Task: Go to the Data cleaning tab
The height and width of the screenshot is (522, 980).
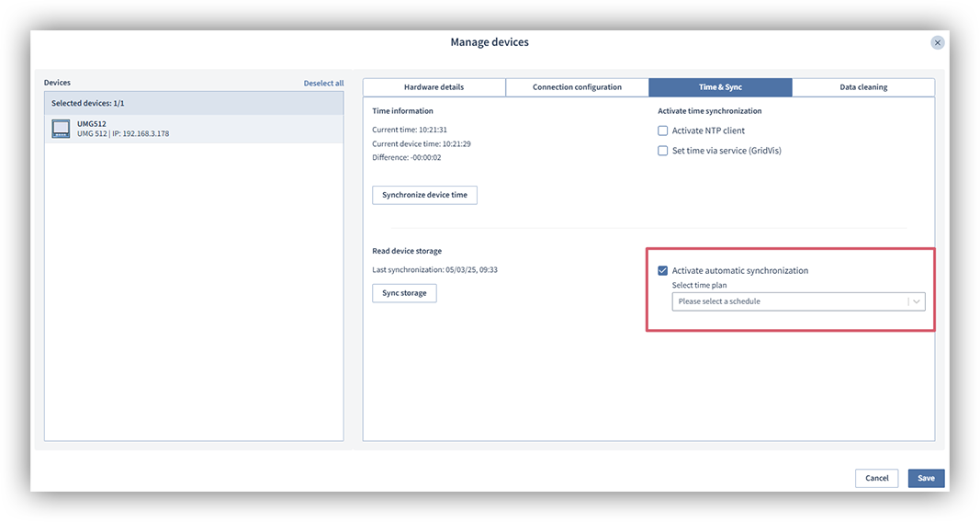Action: [x=863, y=87]
